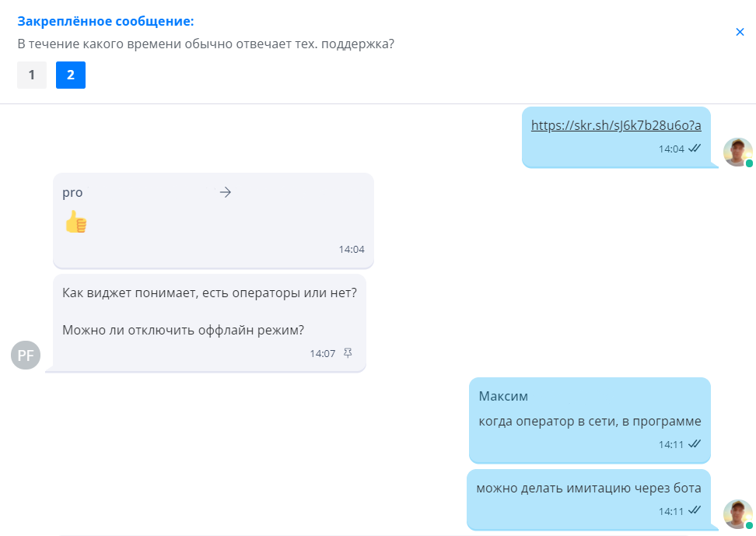Click the operator avatar beside the bot message
Viewport: 756px width, 536px height.
[x=737, y=514]
